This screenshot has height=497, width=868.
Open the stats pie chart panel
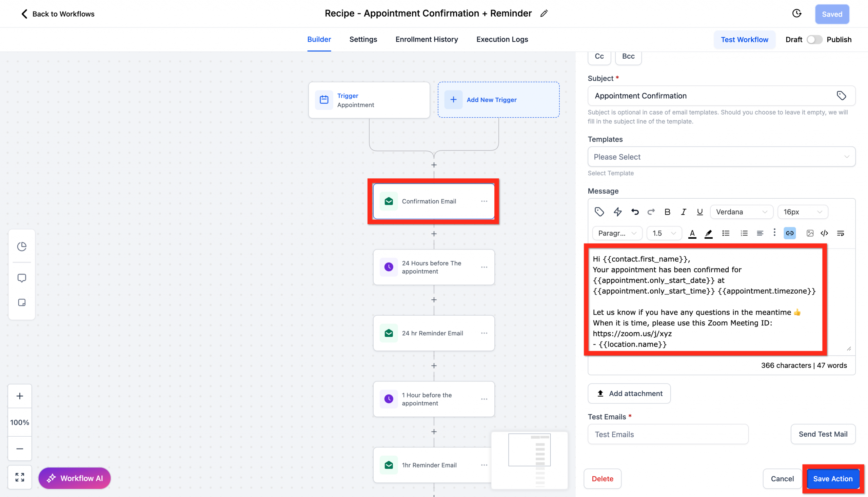(x=21, y=246)
